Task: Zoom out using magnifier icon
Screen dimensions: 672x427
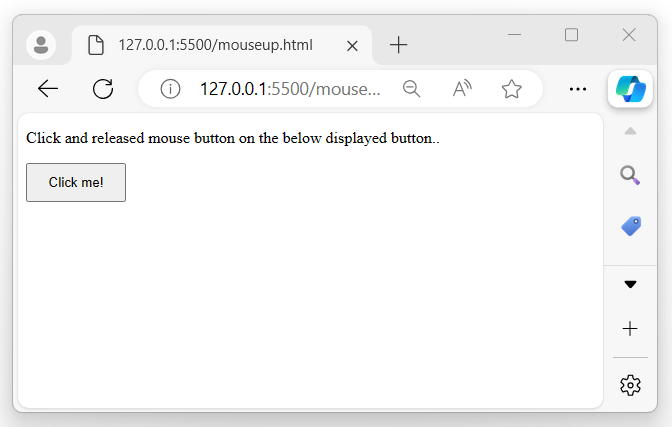Action: click(411, 89)
